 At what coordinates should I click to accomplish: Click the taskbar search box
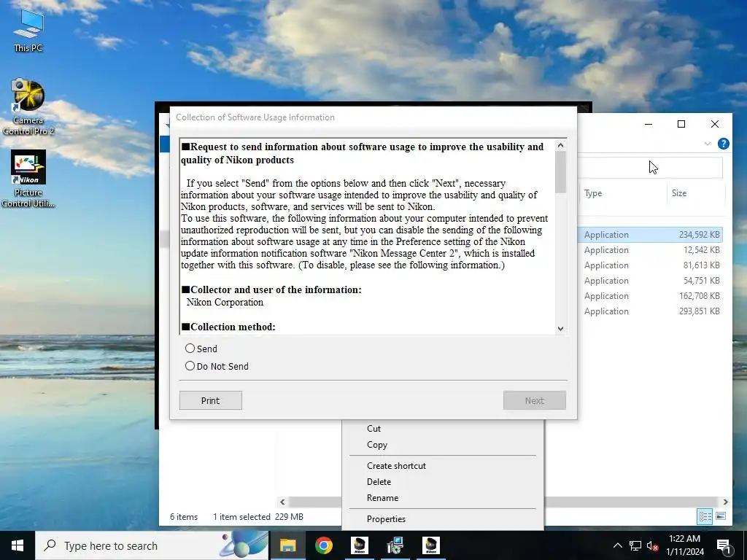152,545
